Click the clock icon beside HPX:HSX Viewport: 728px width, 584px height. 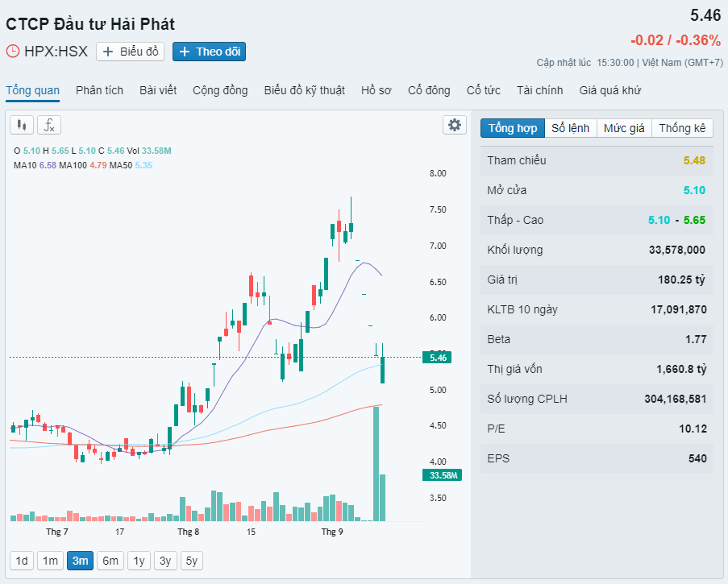coord(13,51)
